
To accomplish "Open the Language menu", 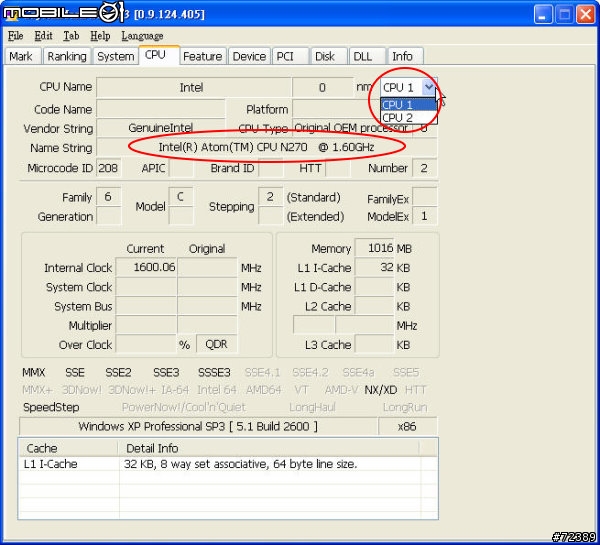I will click(x=142, y=36).
